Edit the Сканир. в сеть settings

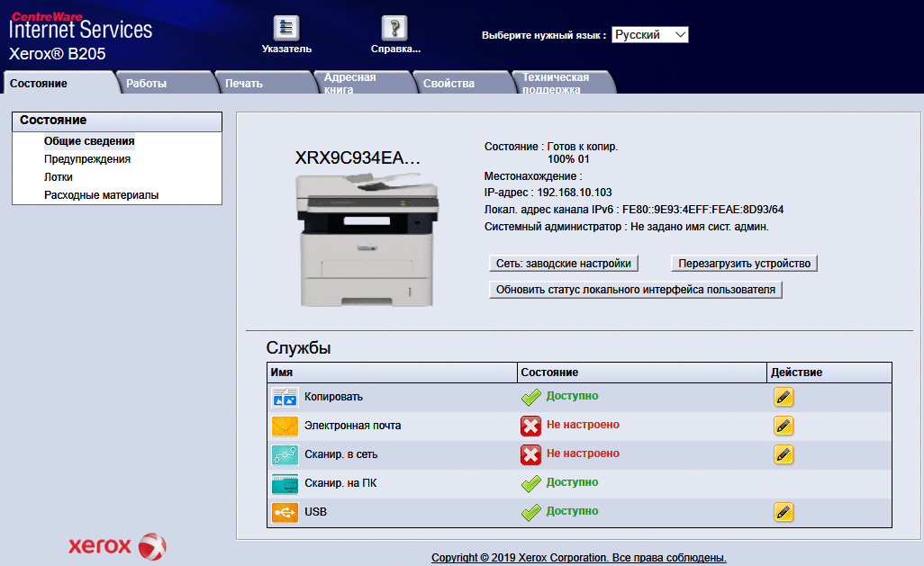[784, 454]
